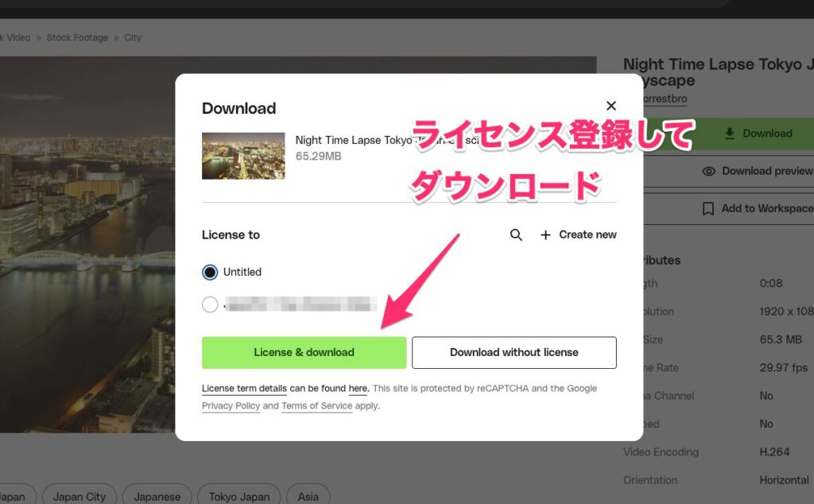Click the Japanese tag
Screen dimensions: 814x504
click(x=157, y=497)
